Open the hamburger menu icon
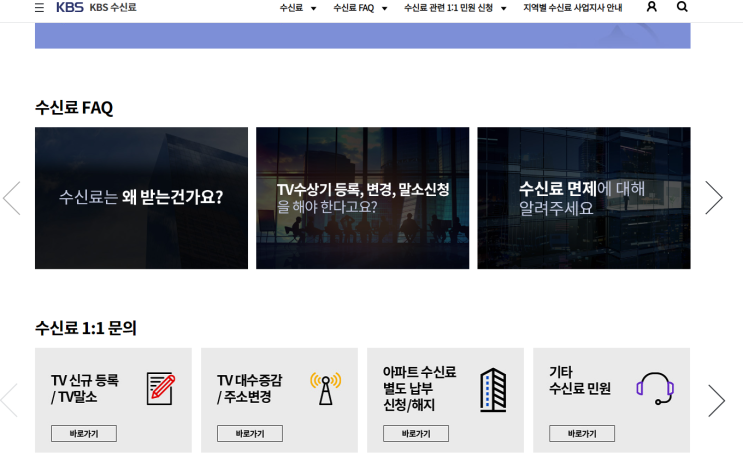Viewport: 743px width, 469px height. [39, 8]
